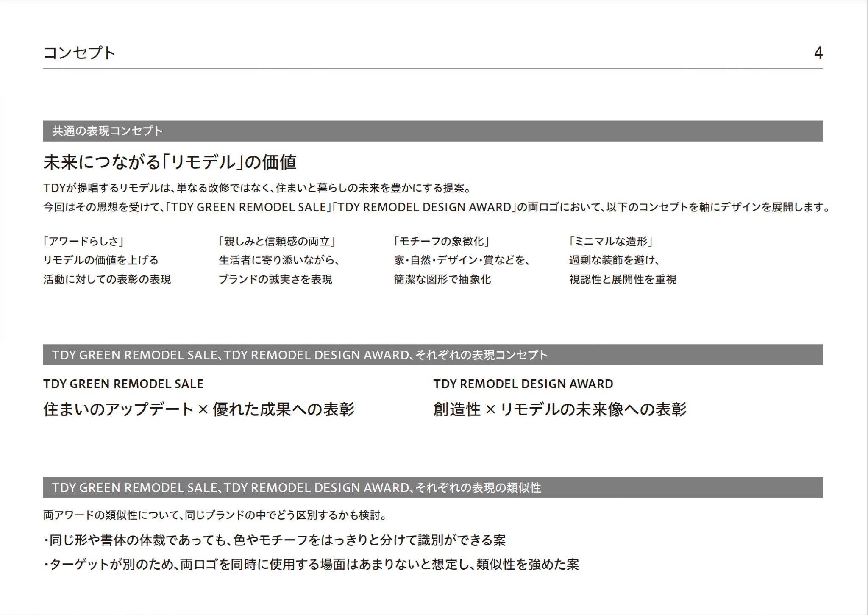This screenshot has height=615, width=868.
Task: Select the 「親しみと信頼感の両立」 concept label
Action: (278, 241)
